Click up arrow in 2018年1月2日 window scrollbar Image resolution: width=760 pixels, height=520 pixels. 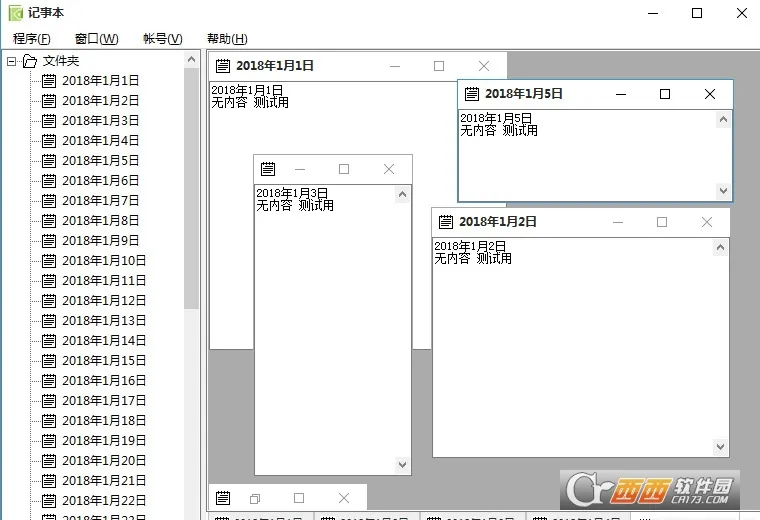[720, 248]
